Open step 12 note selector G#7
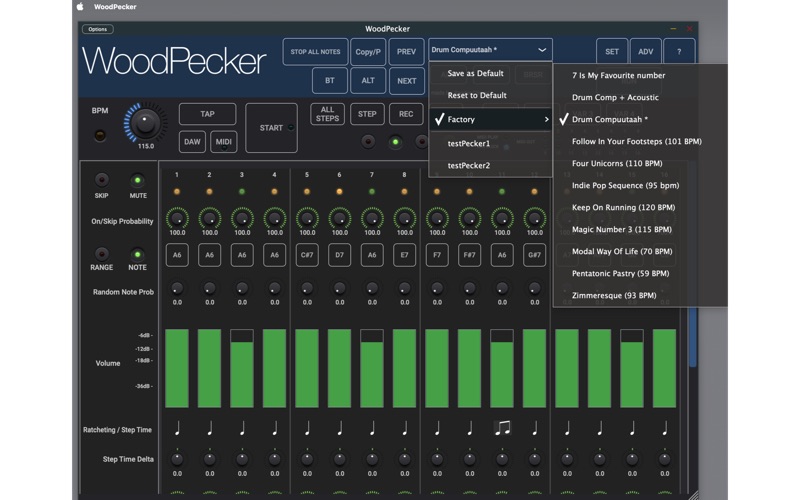Viewport: 800px width, 500px height. pyautogui.click(x=534, y=255)
